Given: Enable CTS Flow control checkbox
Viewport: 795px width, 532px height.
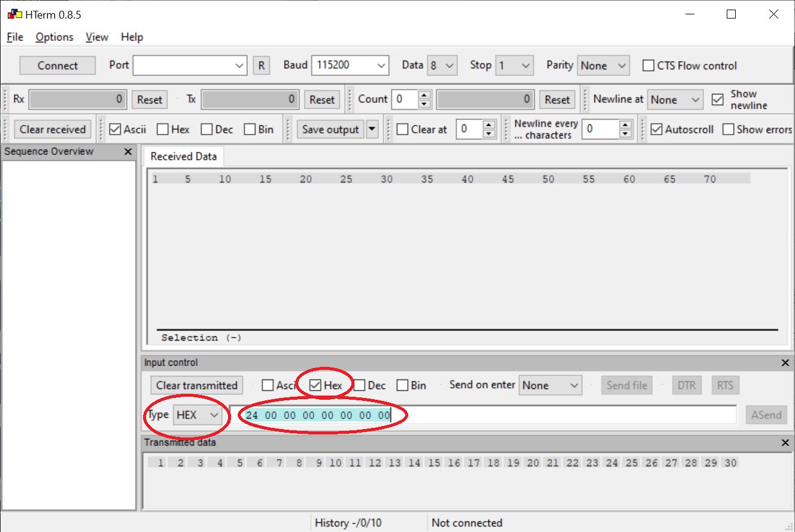Looking at the screenshot, I should click(x=648, y=66).
